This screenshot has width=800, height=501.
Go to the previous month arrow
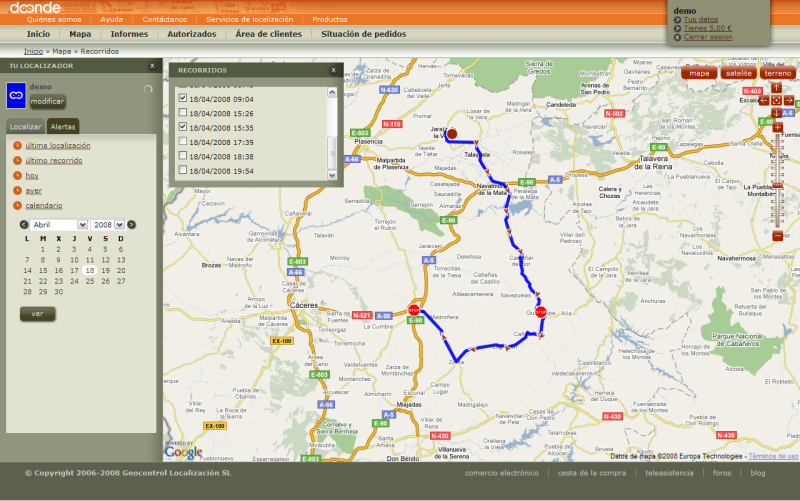(x=24, y=224)
